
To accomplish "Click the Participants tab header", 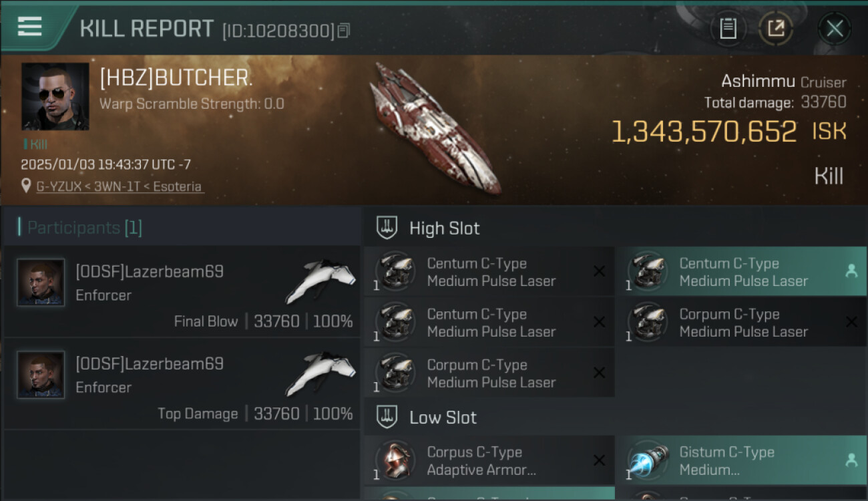I will [84, 227].
